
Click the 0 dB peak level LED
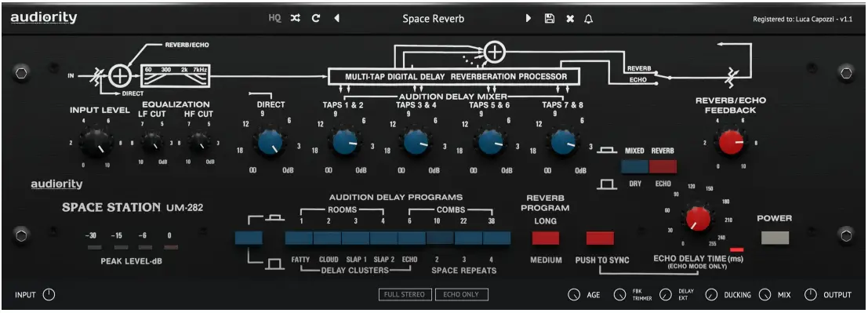point(171,247)
